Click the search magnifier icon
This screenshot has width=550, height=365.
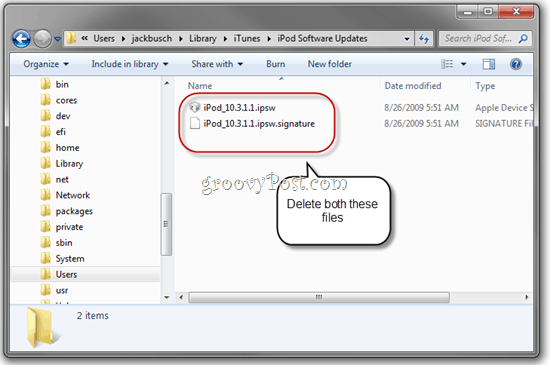coord(523,39)
